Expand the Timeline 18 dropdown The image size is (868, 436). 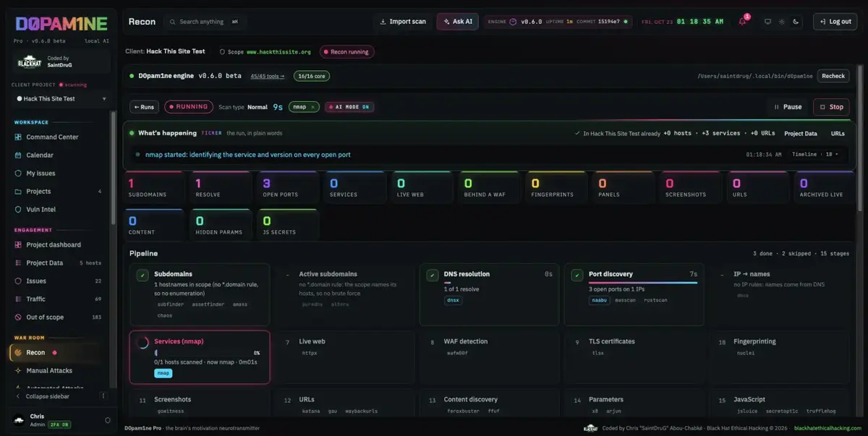(x=815, y=154)
